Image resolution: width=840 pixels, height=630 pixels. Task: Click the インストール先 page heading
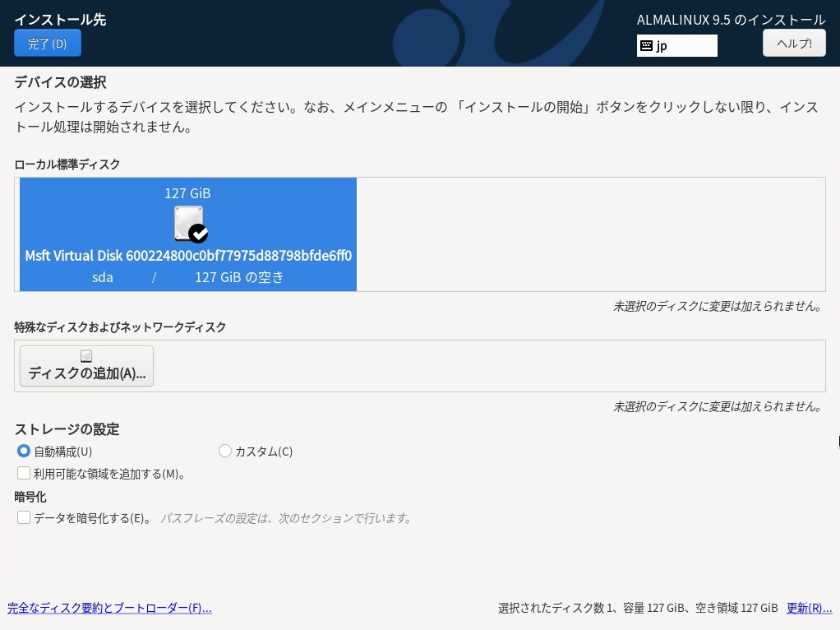(60, 20)
